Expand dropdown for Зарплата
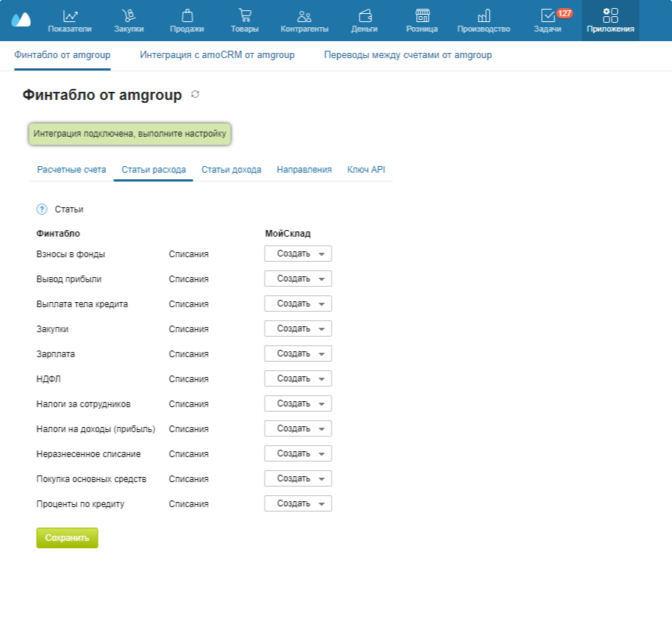Image resolution: width=672 pixels, height=621 pixels. pyautogui.click(x=298, y=353)
